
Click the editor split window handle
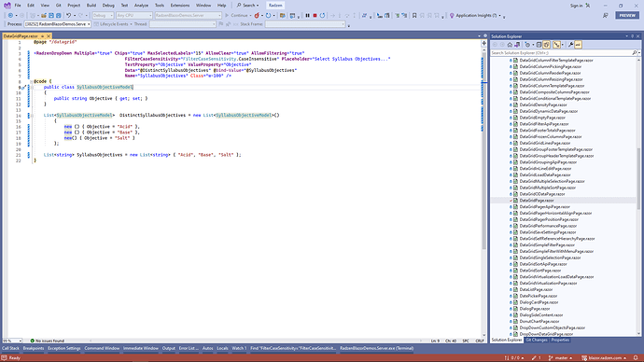[x=484, y=42]
